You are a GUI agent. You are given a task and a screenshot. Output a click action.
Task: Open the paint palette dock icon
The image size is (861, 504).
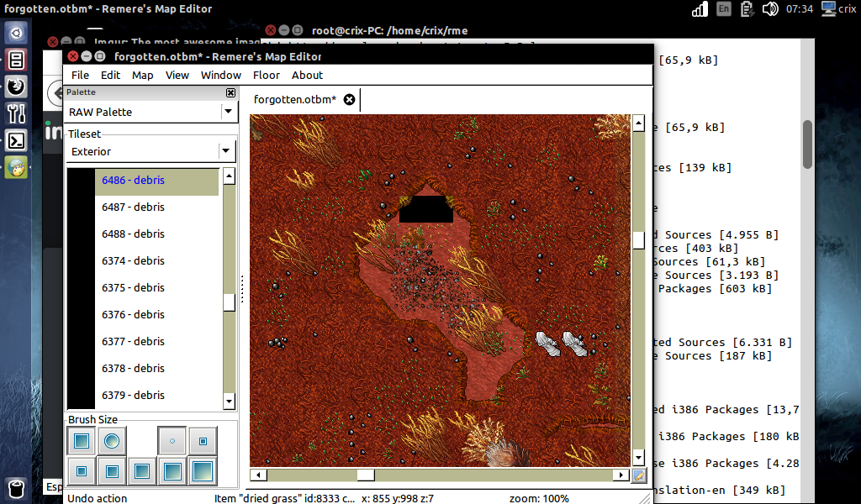point(16,168)
